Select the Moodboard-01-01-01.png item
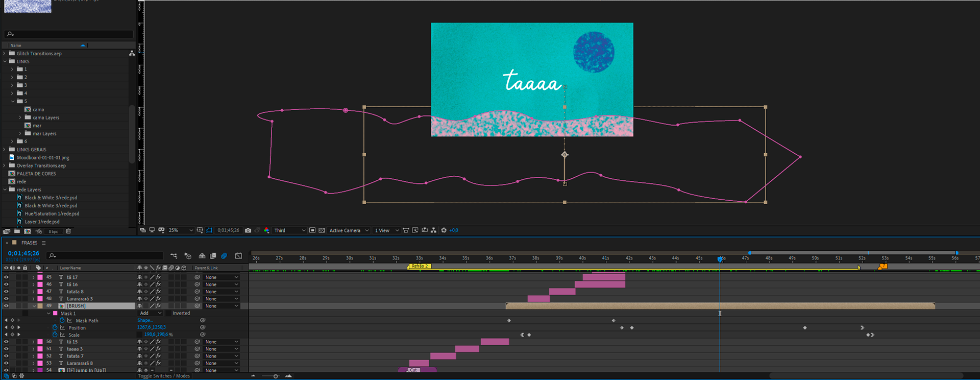 pyautogui.click(x=43, y=157)
